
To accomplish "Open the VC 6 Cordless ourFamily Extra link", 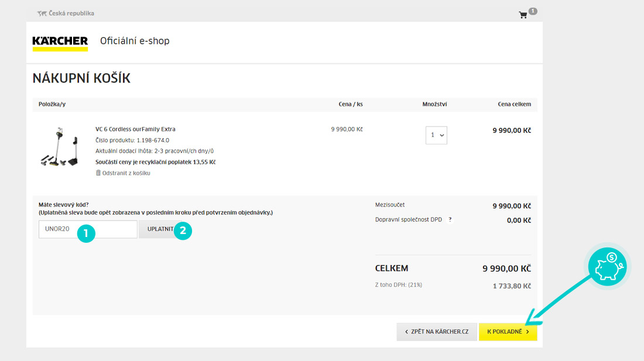I will click(135, 129).
